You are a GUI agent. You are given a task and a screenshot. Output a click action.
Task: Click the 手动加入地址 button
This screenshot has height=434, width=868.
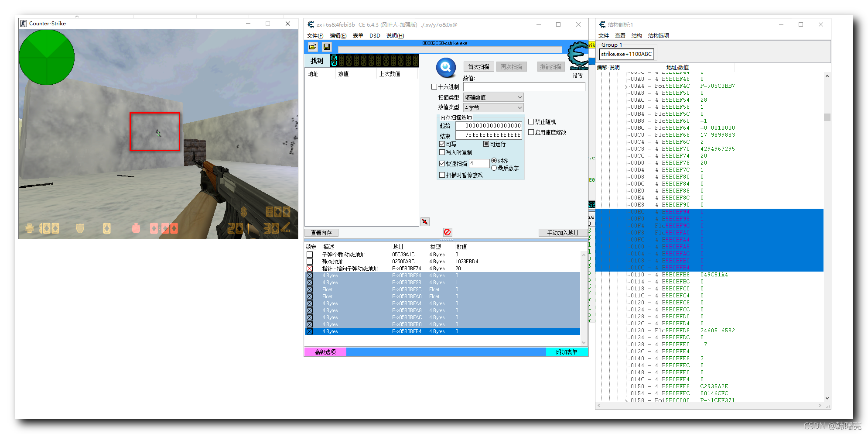pyautogui.click(x=563, y=233)
